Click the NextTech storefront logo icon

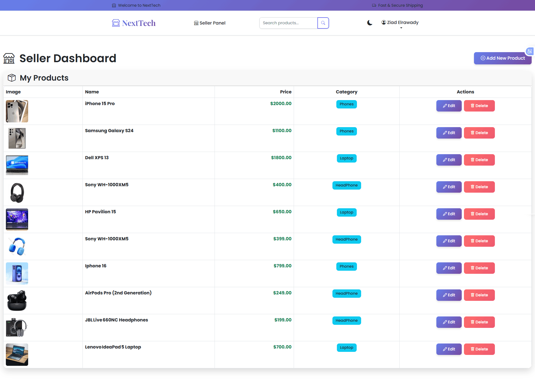[115, 23]
